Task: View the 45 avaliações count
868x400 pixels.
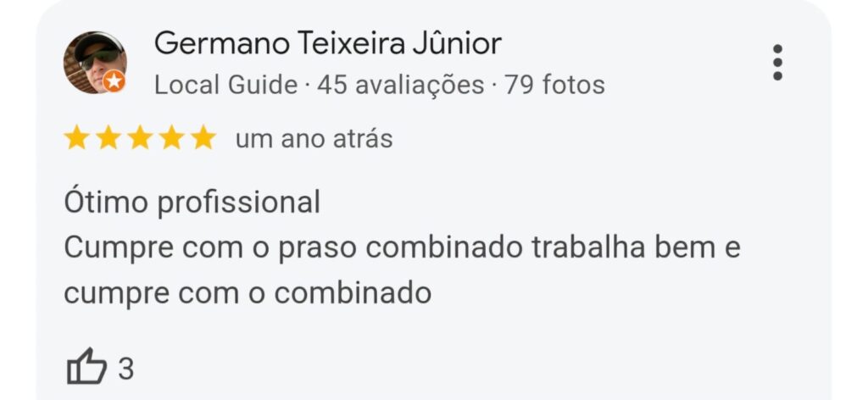Action: pos(401,86)
